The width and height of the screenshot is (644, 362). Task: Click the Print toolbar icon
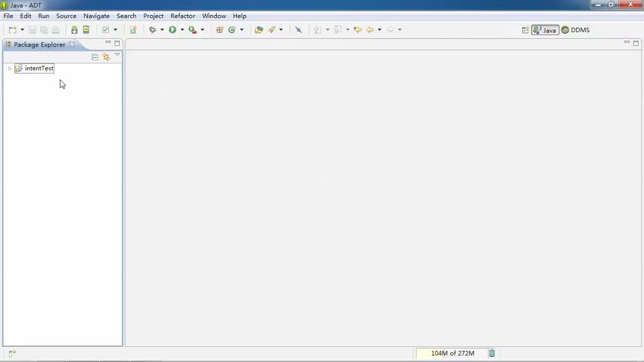(56, 30)
